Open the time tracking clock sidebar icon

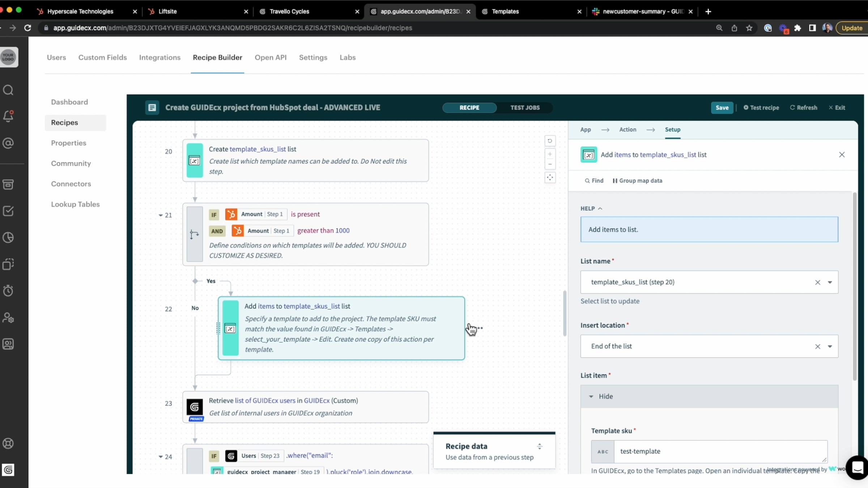[x=8, y=291]
